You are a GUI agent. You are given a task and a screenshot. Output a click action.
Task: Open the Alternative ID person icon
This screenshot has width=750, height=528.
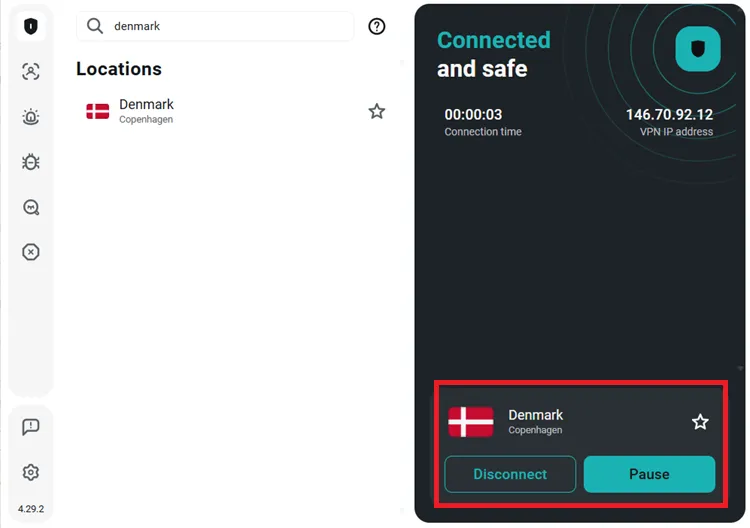31,72
